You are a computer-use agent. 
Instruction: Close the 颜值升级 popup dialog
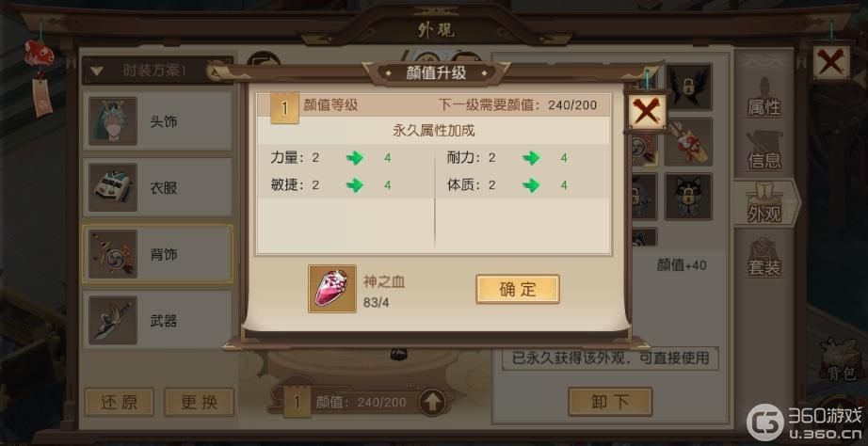(x=647, y=113)
